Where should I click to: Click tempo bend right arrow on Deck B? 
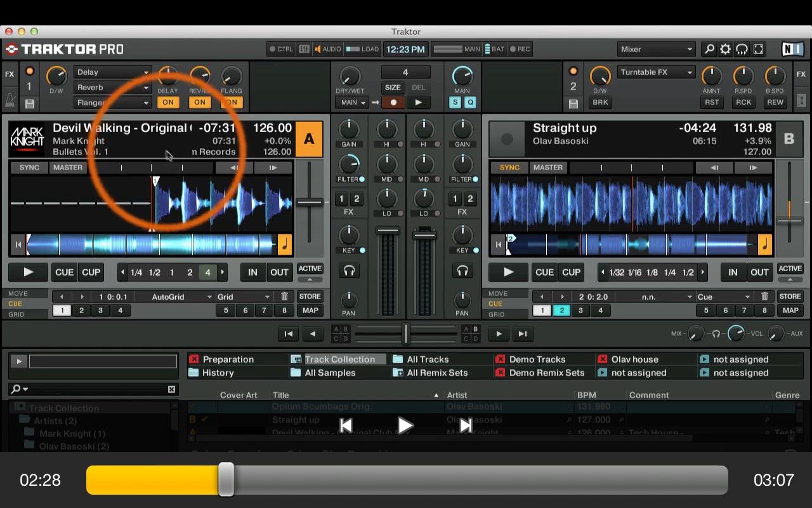pos(753,168)
